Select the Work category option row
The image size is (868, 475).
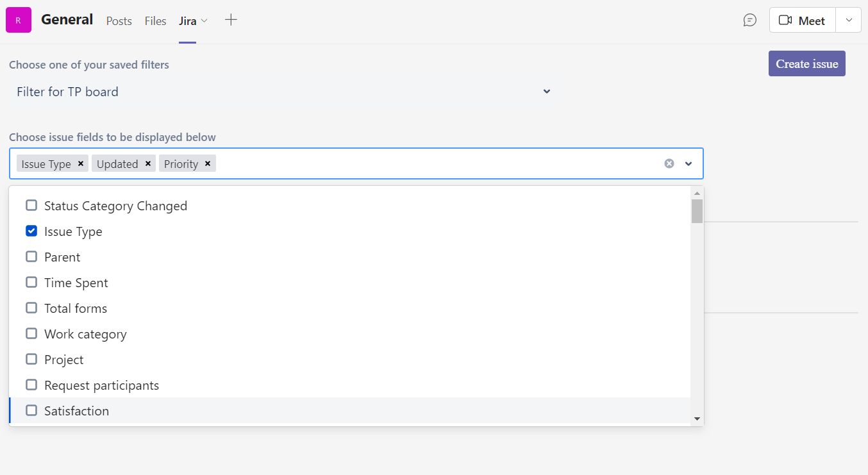pyautogui.click(x=85, y=333)
